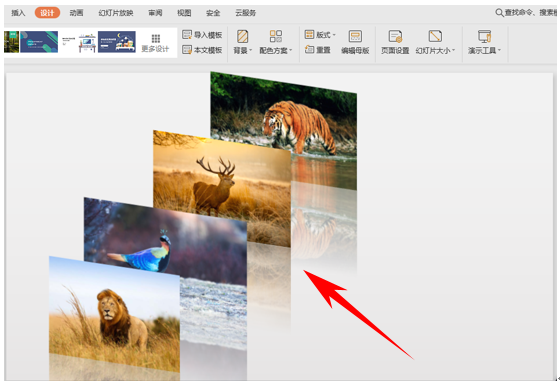Open the 幻灯片放映 tab
The width and height of the screenshot is (560, 386).
coord(116,13)
